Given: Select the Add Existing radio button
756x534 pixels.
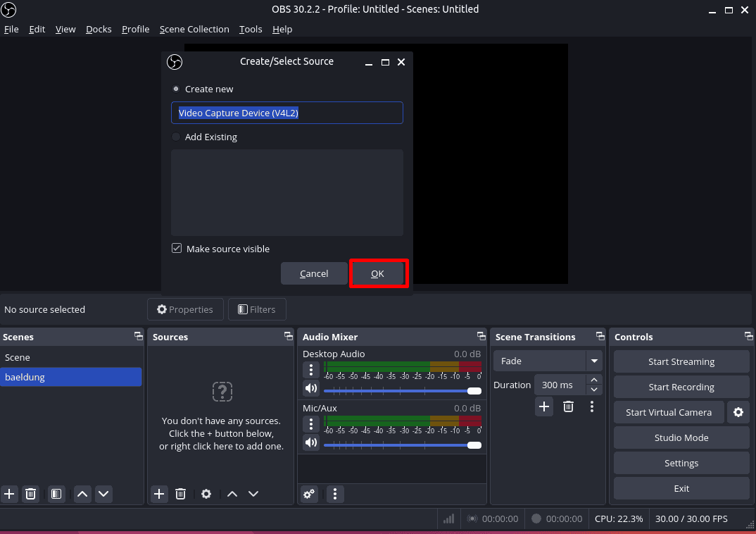Looking at the screenshot, I should click(x=175, y=137).
